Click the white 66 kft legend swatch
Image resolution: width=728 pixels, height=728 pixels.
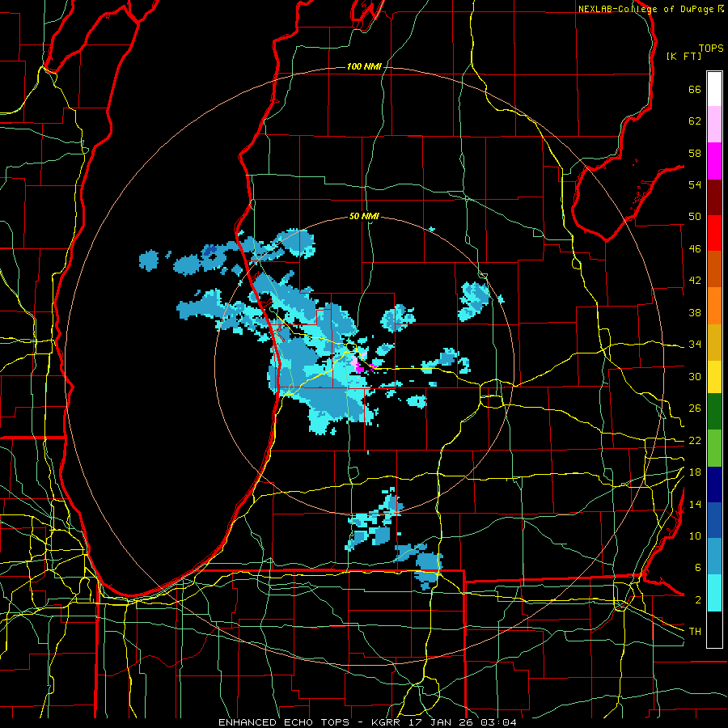coord(714,89)
